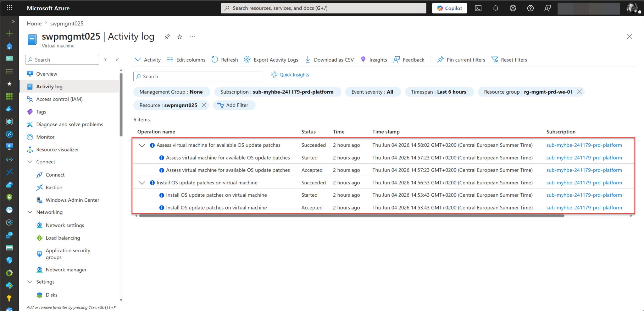Viewport: 644px width, 311px height.
Task: Open Export Activity Logs
Action: [271, 60]
